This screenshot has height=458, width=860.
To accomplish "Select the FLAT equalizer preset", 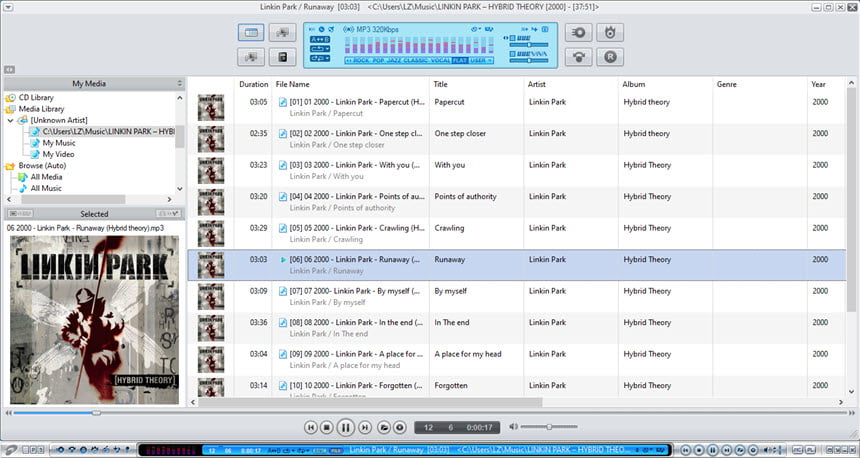I will pyautogui.click(x=460, y=60).
